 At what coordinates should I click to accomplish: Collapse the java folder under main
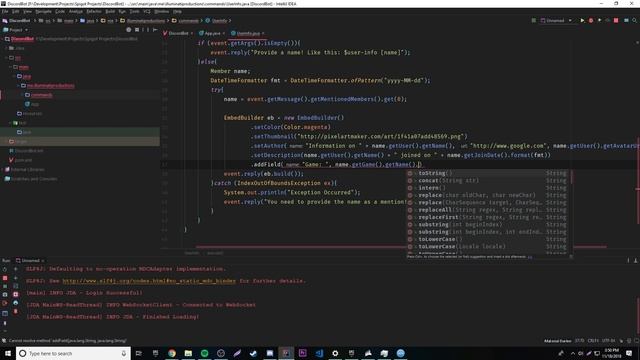point(15,76)
